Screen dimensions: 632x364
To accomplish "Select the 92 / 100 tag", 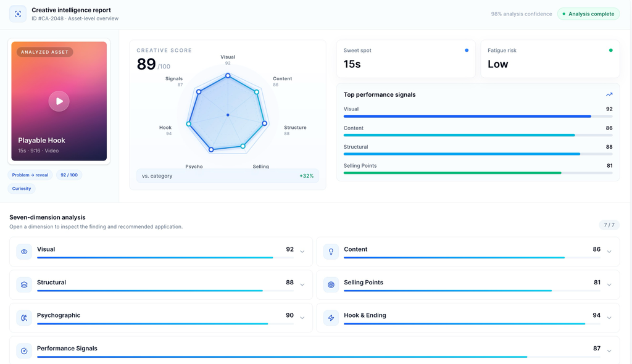I will pyautogui.click(x=69, y=175).
